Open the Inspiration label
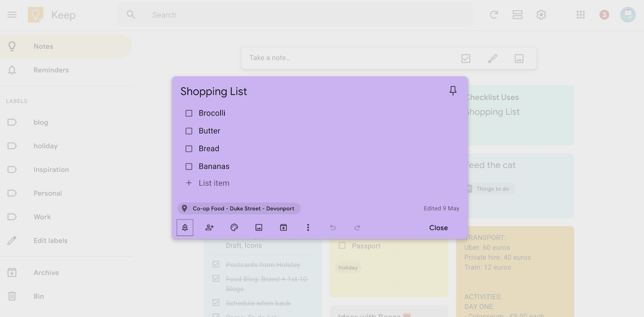This screenshot has width=644, height=317. coord(66,170)
